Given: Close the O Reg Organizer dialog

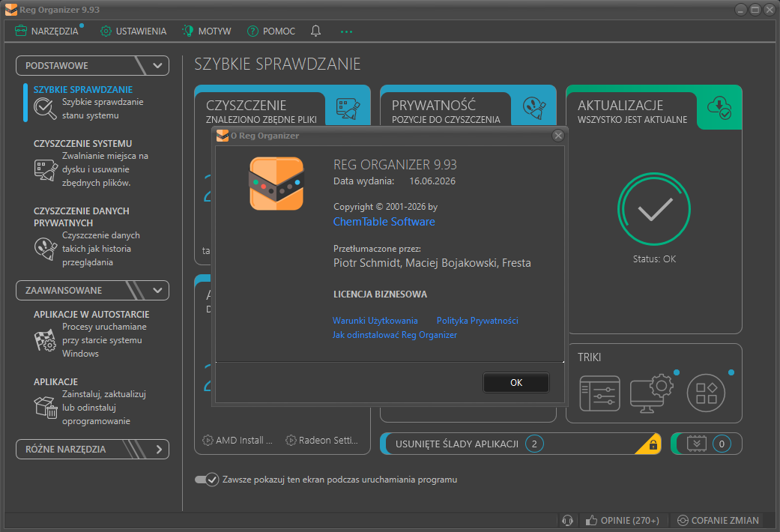Looking at the screenshot, I should tap(558, 136).
